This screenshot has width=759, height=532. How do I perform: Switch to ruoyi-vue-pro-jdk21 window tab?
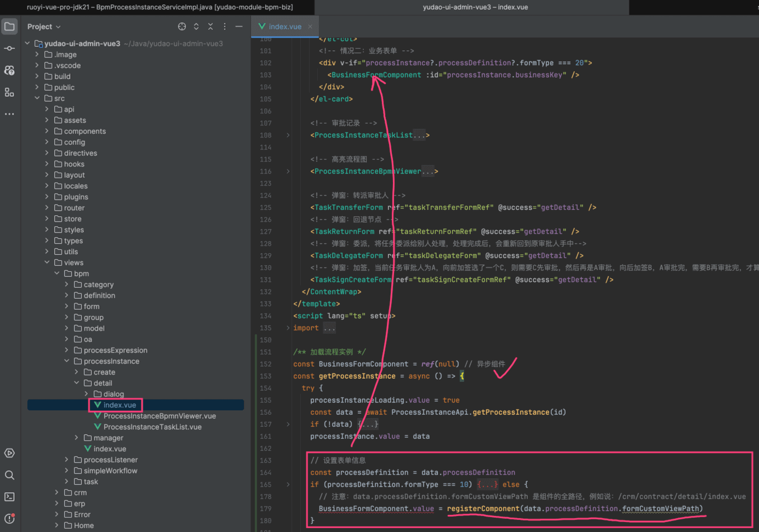[159, 7]
